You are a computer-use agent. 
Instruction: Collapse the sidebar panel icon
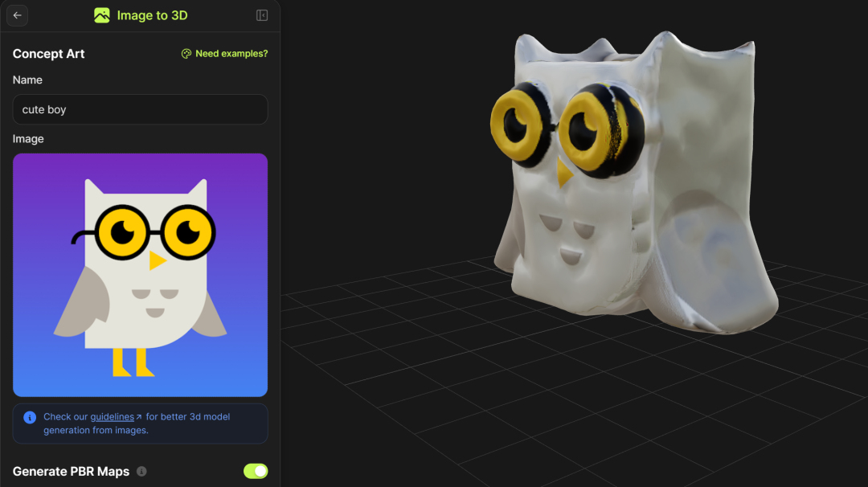(262, 15)
